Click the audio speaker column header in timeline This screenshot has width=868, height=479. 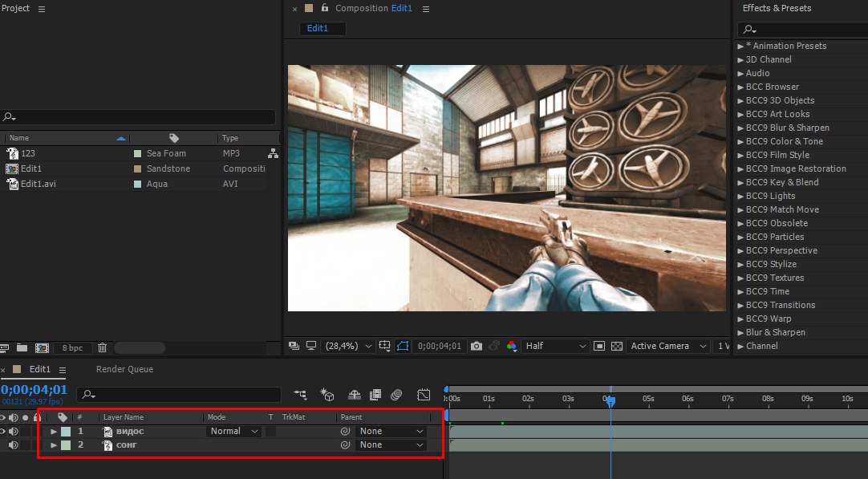coord(14,417)
